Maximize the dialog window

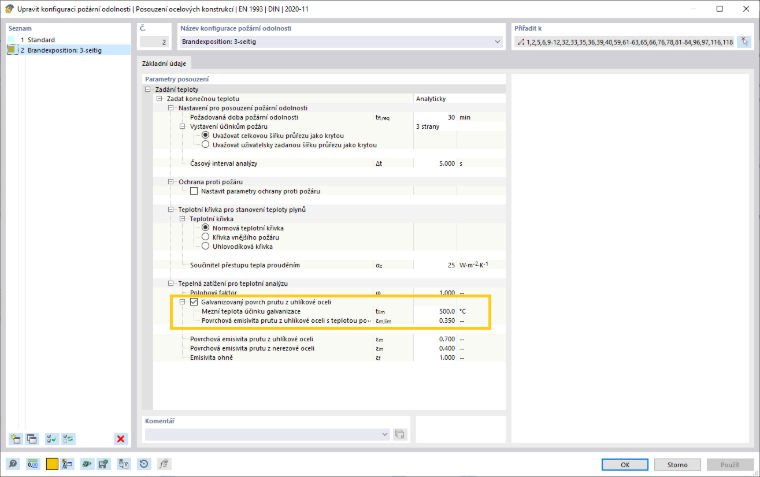[720, 9]
